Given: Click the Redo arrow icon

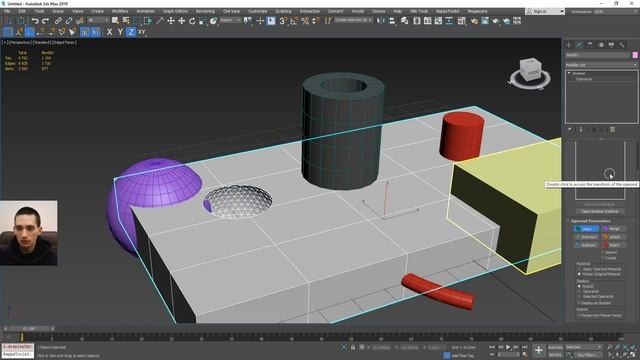Looking at the screenshot, I should pyautogui.click(x=45, y=21).
